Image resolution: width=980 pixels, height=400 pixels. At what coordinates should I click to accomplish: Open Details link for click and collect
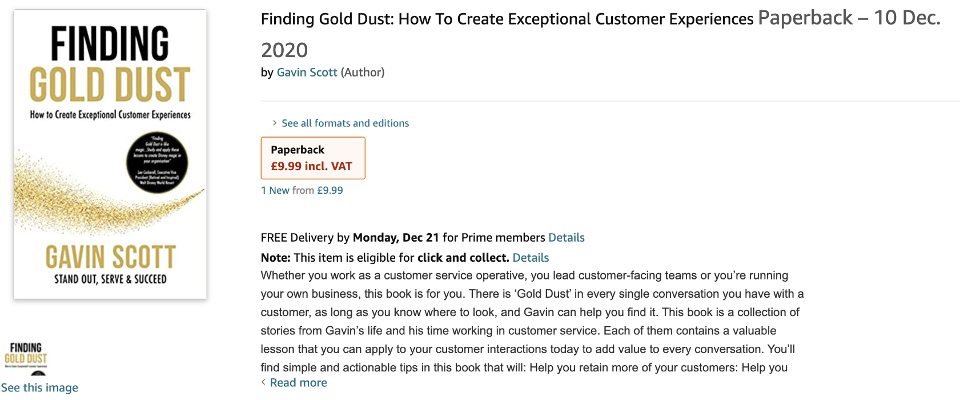pos(531,258)
